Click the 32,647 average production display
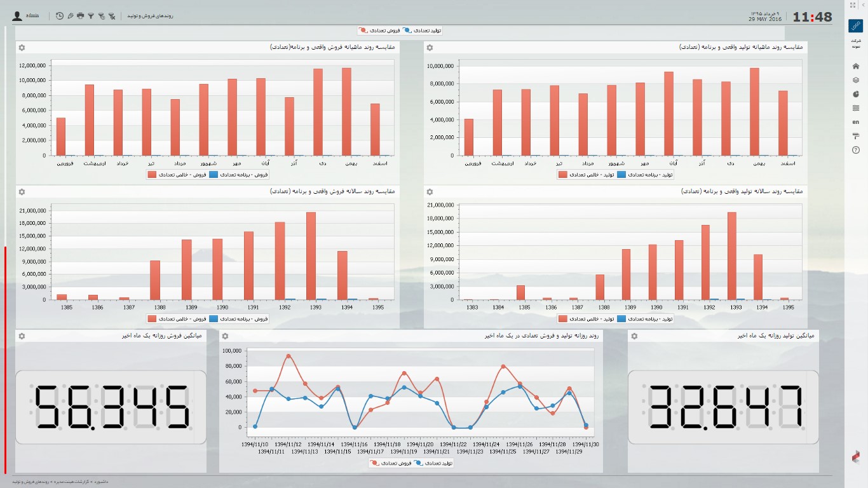 pos(723,407)
